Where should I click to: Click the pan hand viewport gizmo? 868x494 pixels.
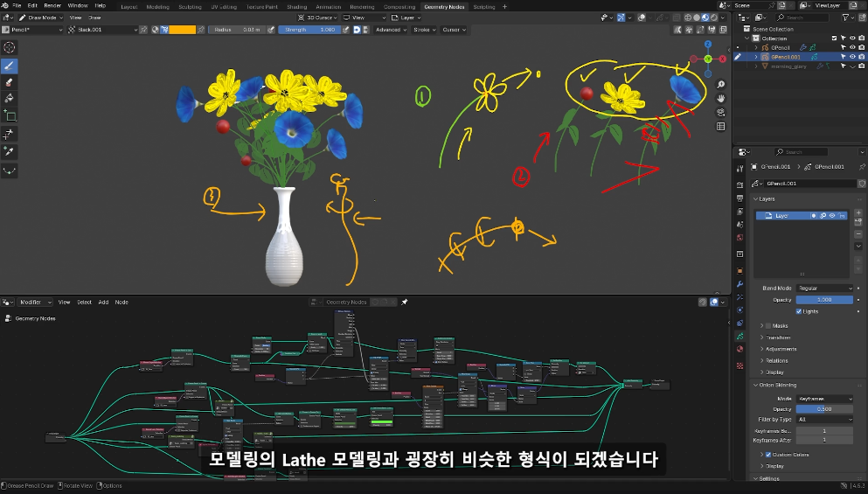coord(721,99)
